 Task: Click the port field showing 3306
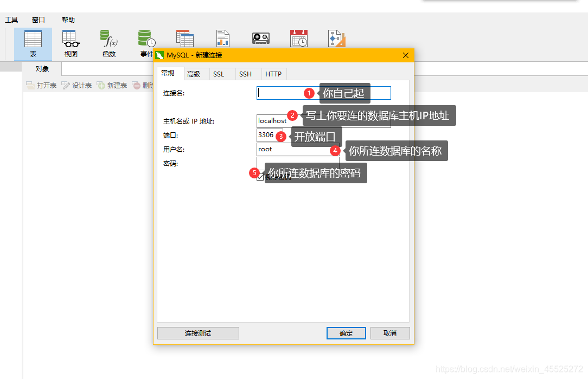click(x=270, y=135)
